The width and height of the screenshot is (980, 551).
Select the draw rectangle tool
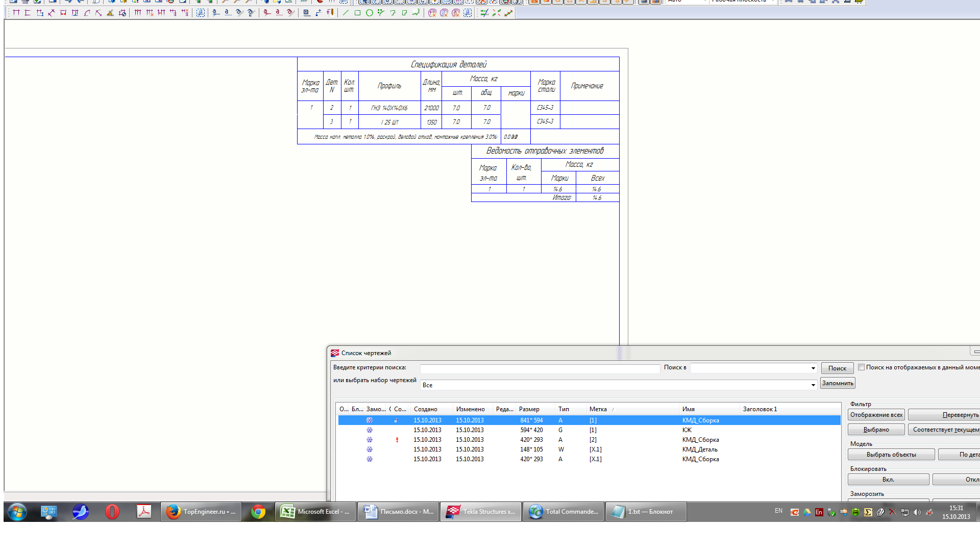pos(357,13)
